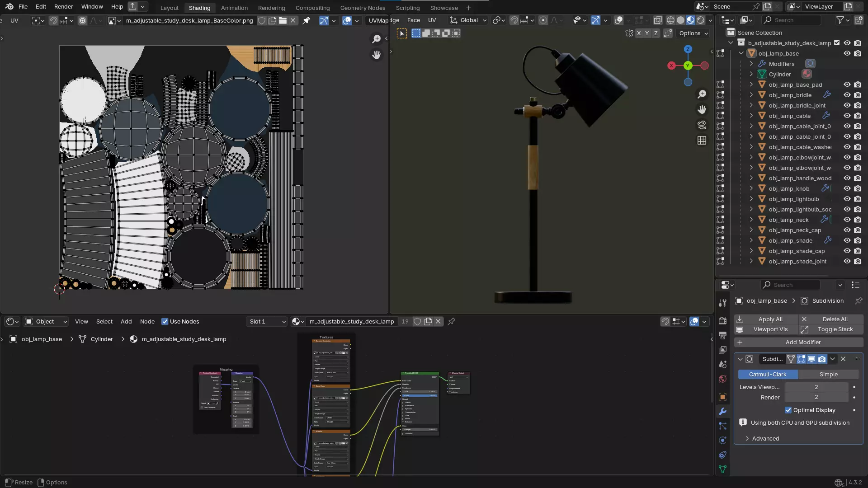
Task: Click the pan hand icon in UV editor
Action: point(376,55)
